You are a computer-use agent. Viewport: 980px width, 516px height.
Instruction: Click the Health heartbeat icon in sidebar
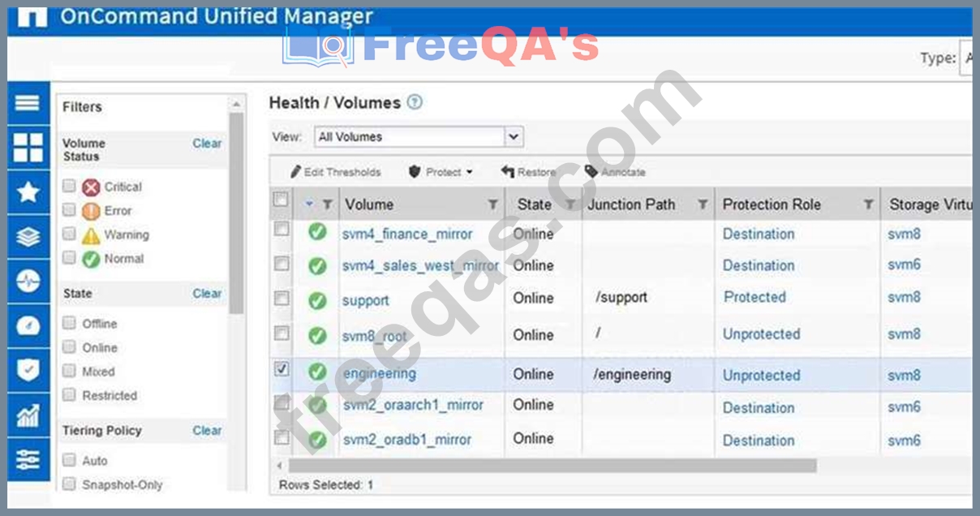(x=28, y=281)
